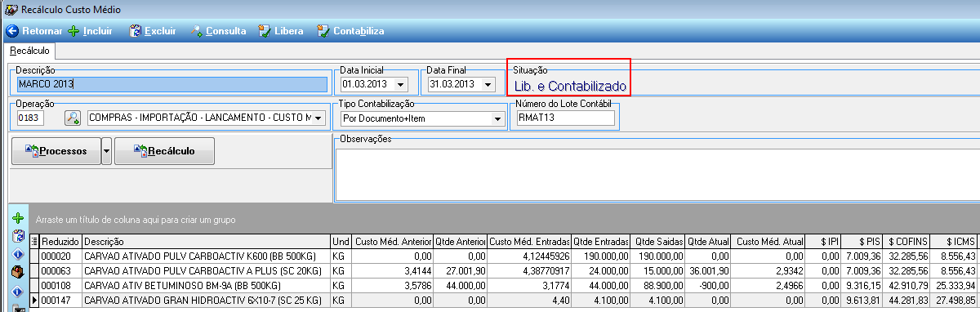This screenshot has width=980, height=312.
Task: Sort by the Reduzido column header
Action: 60,242
